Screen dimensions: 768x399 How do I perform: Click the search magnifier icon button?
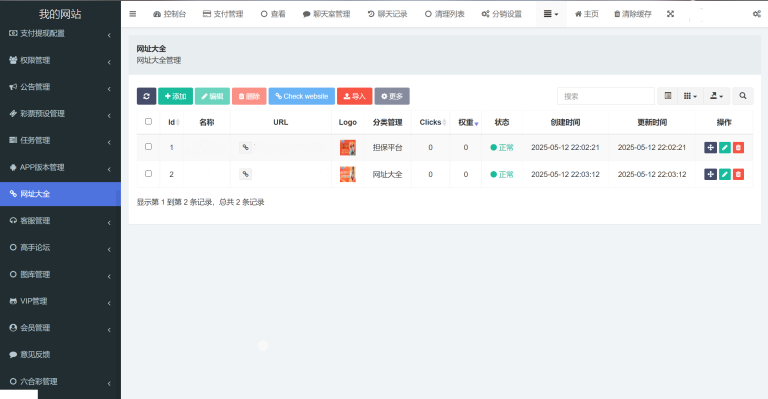pos(743,96)
